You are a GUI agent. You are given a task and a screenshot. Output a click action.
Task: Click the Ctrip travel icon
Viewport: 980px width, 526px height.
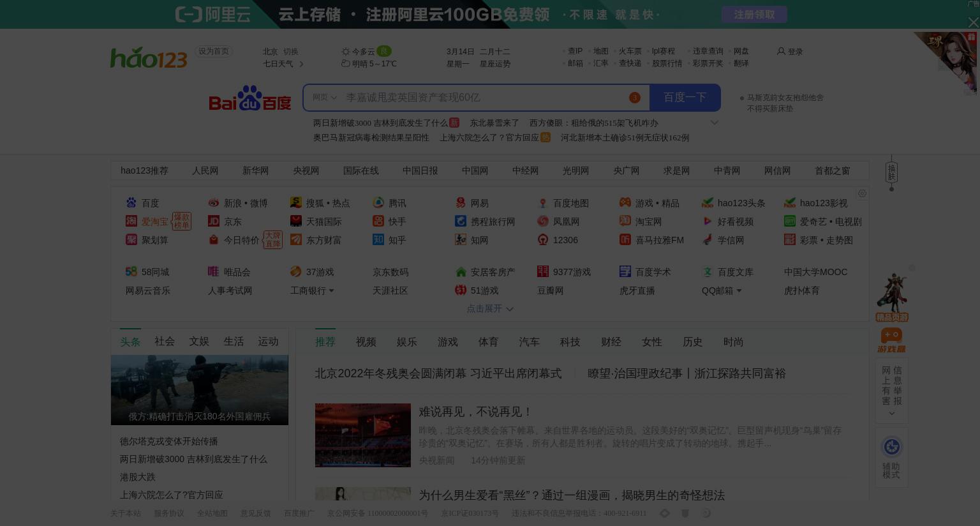pyautogui.click(x=461, y=221)
